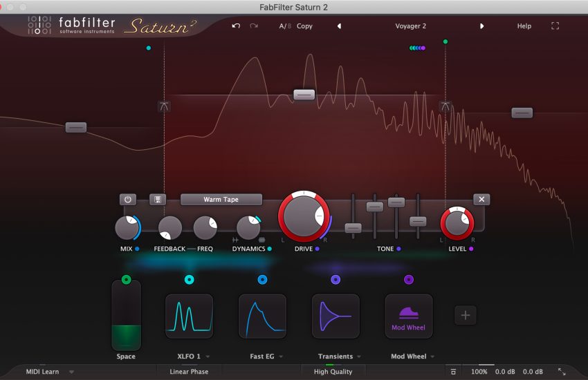This screenshot has width=588, height=380.
Task: Click the first 0.0 dB value
Action: tap(505, 372)
